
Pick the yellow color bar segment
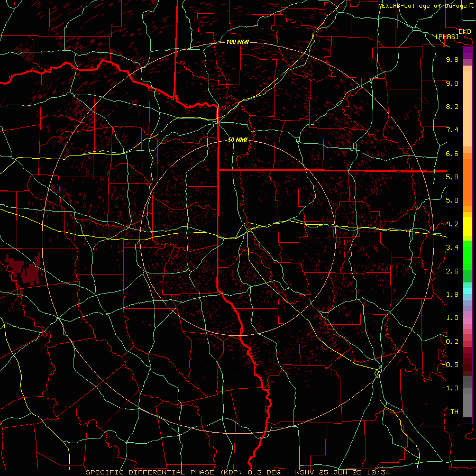tap(467, 226)
